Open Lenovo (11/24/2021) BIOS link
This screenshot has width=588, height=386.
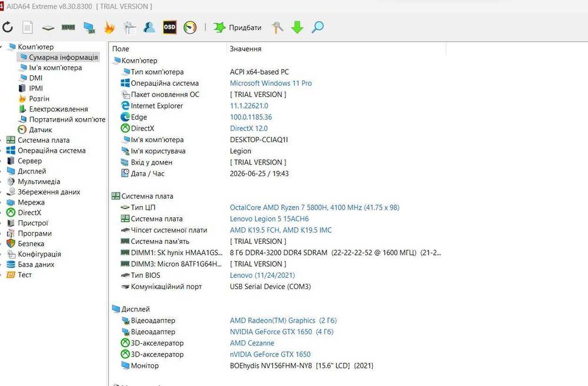pos(262,275)
